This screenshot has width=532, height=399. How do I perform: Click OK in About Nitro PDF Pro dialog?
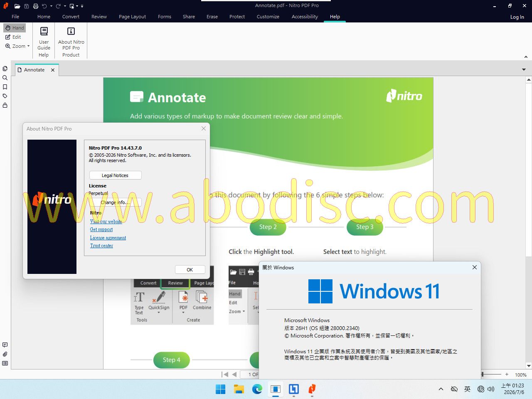[190, 270]
